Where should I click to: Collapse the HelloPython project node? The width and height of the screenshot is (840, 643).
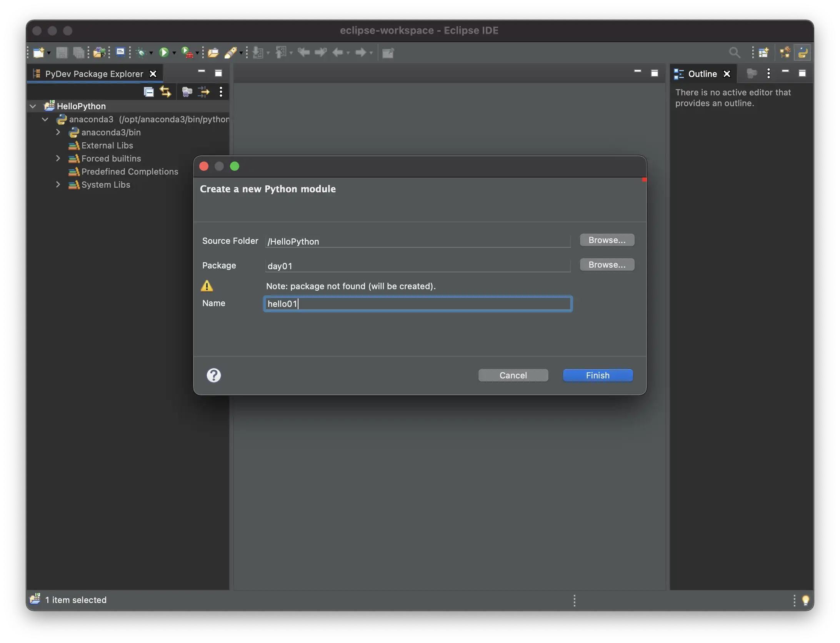[x=33, y=106]
